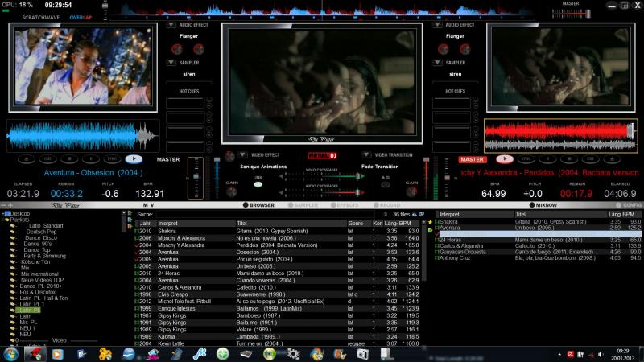The width and height of the screenshot is (644, 362).
Task: Click the Fade Transition label
Action: click(380, 167)
